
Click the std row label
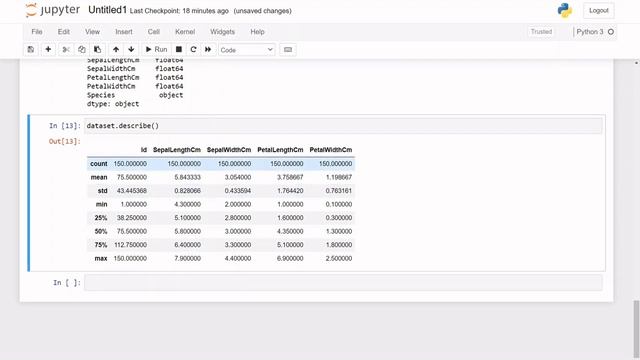[102, 191]
